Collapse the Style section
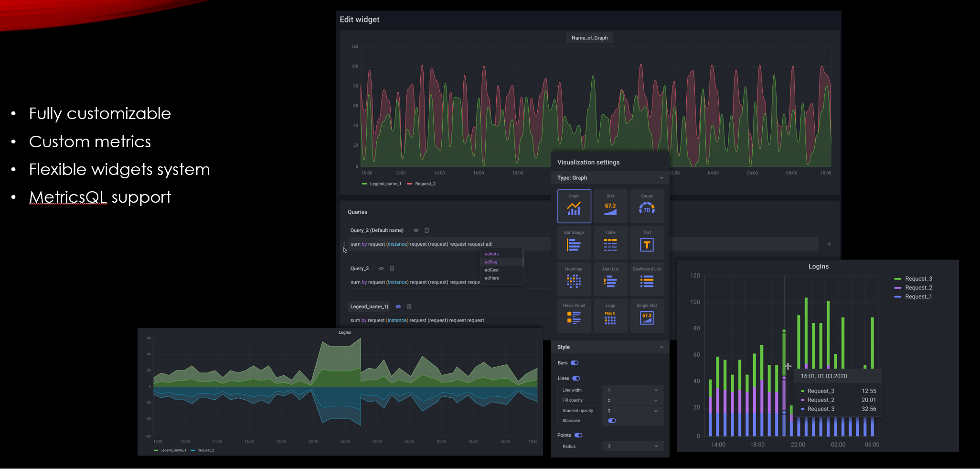Image resolution: width=980 pixels, height=469 pixels. pos(661,347)
